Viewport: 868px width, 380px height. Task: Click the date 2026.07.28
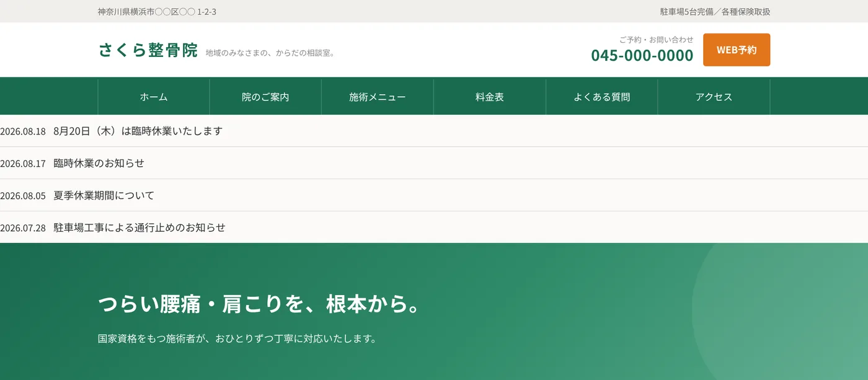[23, 228]
